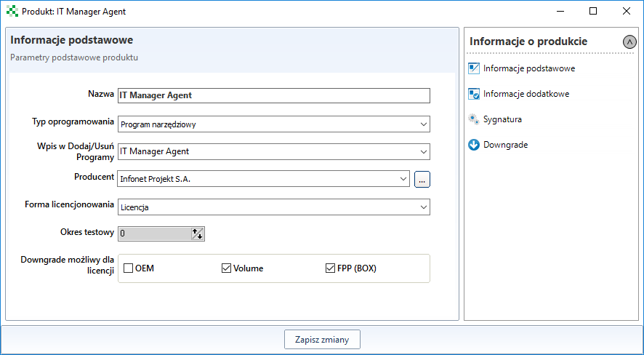Click the Informacje podstawowe sidebar icon
This screenshot has height=355, width=644.
pos(474,68)
